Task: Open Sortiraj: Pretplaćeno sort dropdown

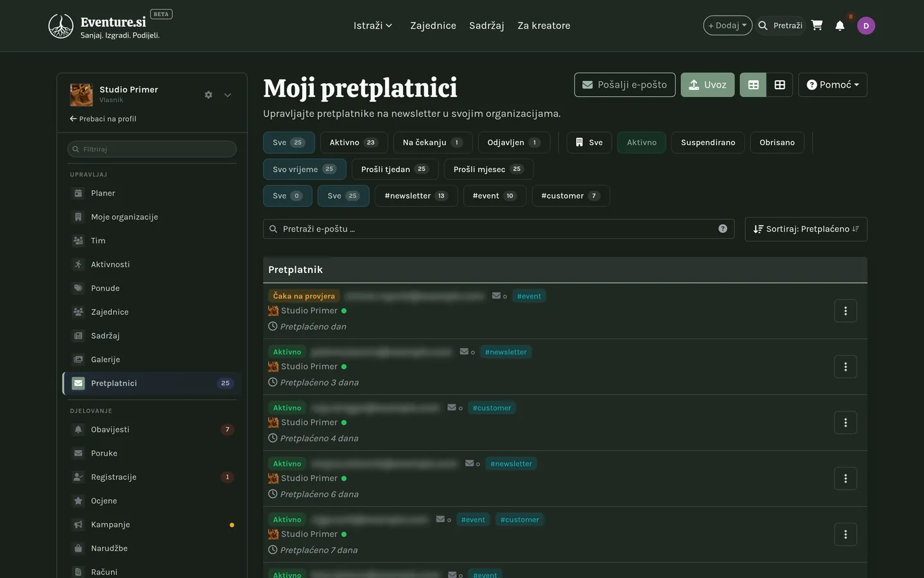Action: (x=806, y=229)
